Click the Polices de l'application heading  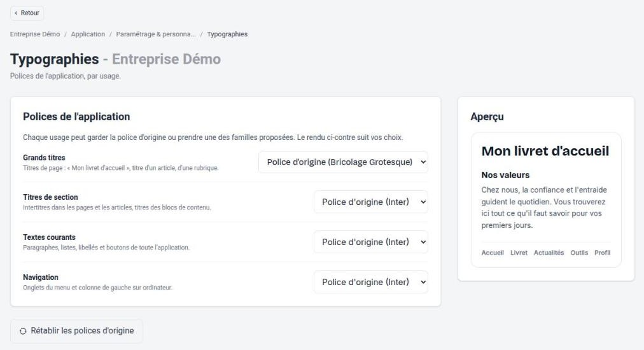click(x=76, y=116)
